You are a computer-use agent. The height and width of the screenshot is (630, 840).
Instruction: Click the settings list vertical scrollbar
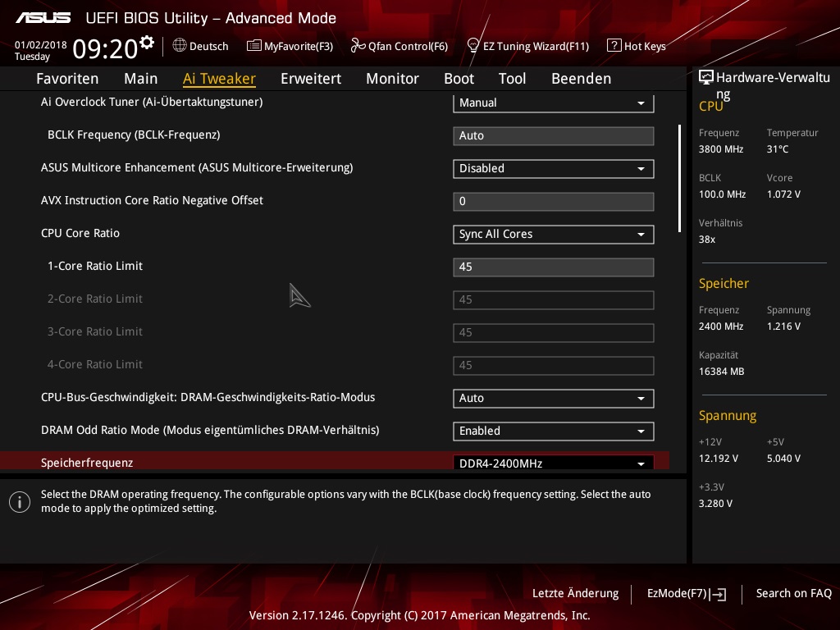(679, 178)
